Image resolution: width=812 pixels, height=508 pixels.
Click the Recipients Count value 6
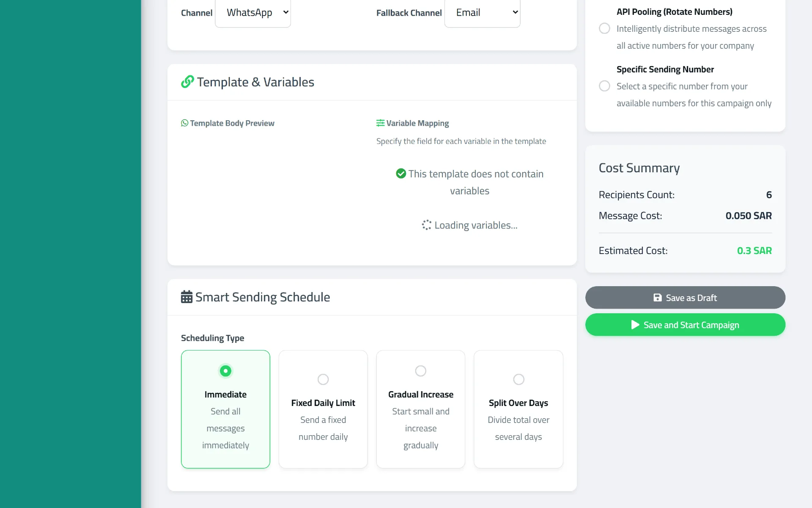click(x=769, y=195)
